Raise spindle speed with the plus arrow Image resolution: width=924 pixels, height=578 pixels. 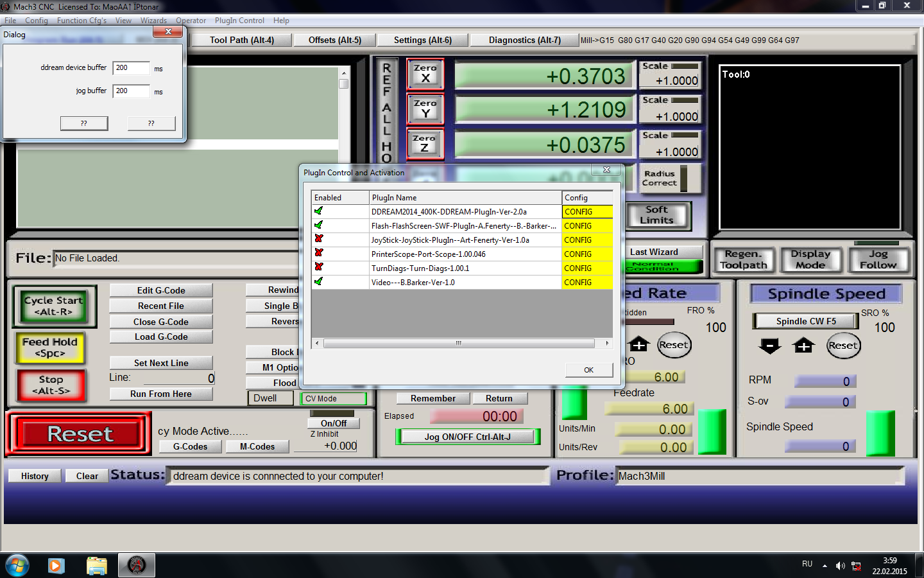click(803, 346)
